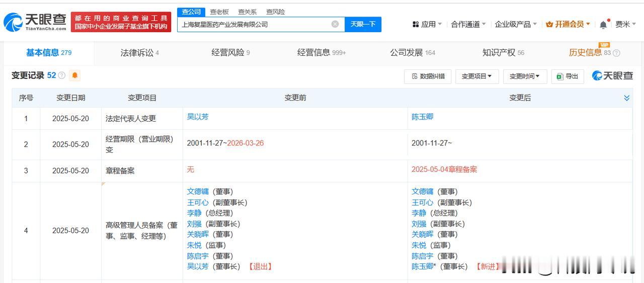Open 关晓晖 link in 变更前 column

(x=198, y=234)
